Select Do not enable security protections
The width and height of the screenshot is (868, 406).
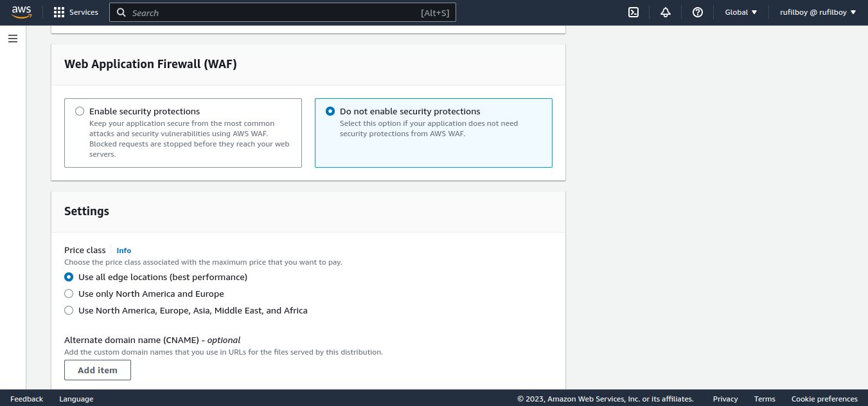pos(330,111)
